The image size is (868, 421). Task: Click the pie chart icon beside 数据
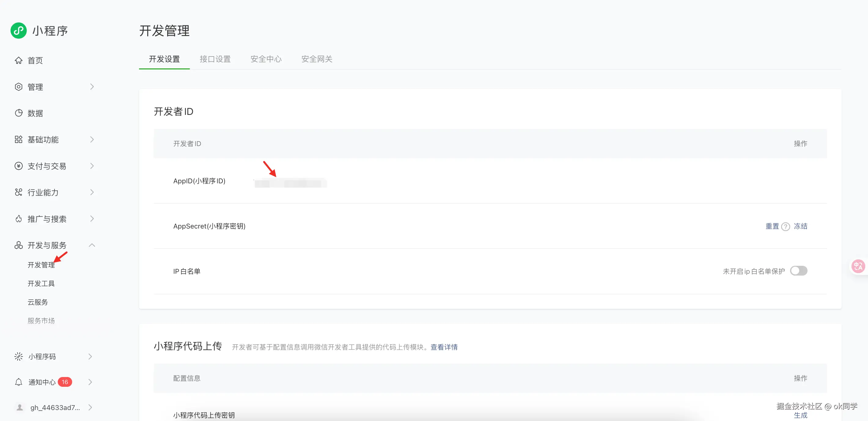(19, 113)
